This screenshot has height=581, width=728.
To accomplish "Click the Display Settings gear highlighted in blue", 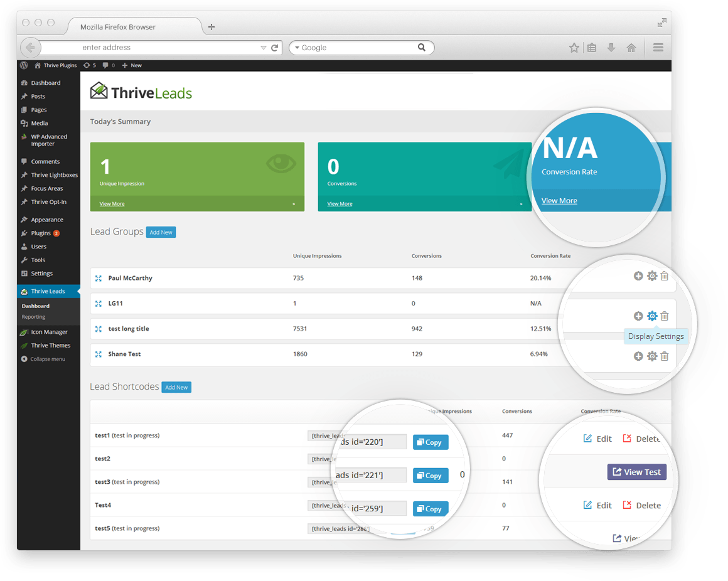I will pos(652,316).
